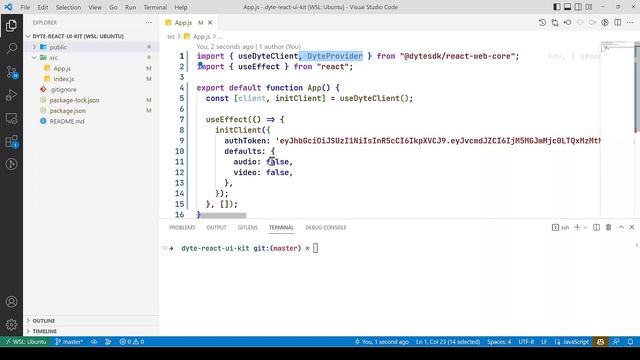640x360 pixels.
Task: Open the Manage gear icon
Action: (x=11, y=324)
